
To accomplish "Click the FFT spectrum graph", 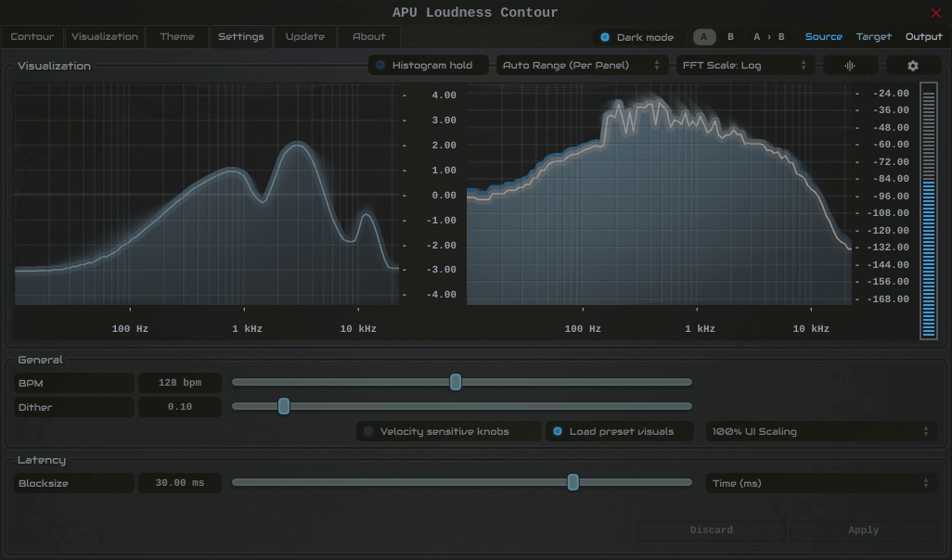I will coord(659,194).
